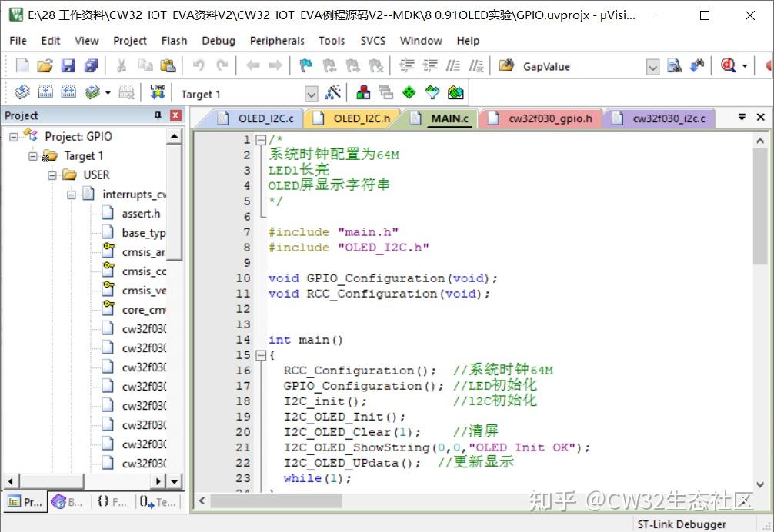The height and width of the screenshot is (532, 774).
Task: Paste clipboard with the paste icon
Action: coord(168,65)
